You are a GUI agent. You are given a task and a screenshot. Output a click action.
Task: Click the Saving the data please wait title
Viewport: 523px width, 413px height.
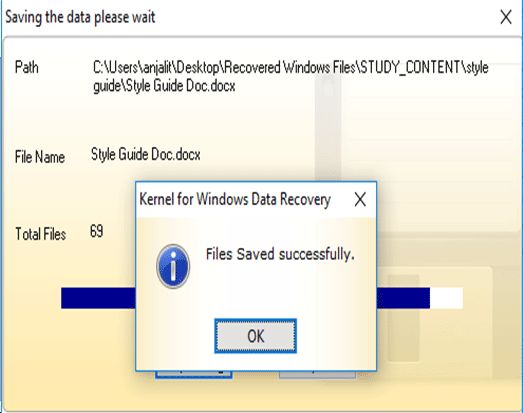[x=80, y=17]
